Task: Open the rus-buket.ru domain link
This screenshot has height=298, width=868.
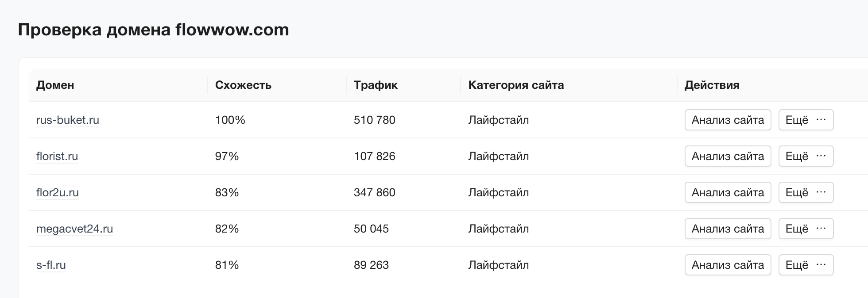Action: point(68,120)
